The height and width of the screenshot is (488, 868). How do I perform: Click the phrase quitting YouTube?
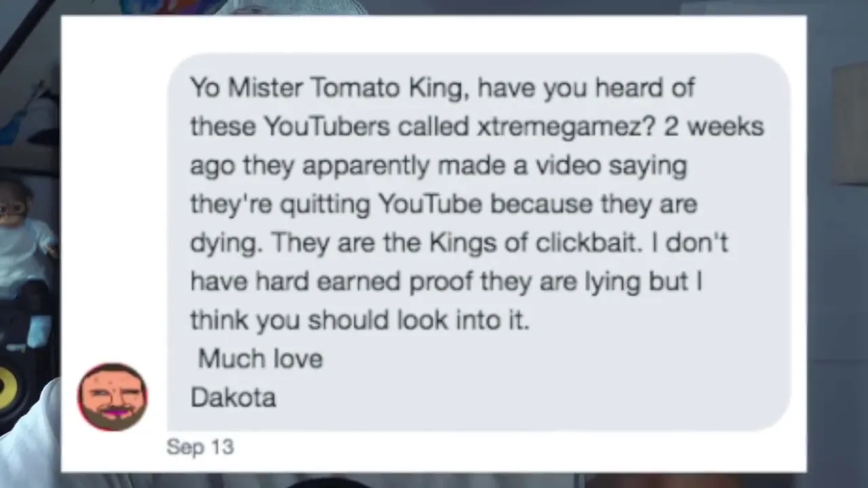click(381, 204)
